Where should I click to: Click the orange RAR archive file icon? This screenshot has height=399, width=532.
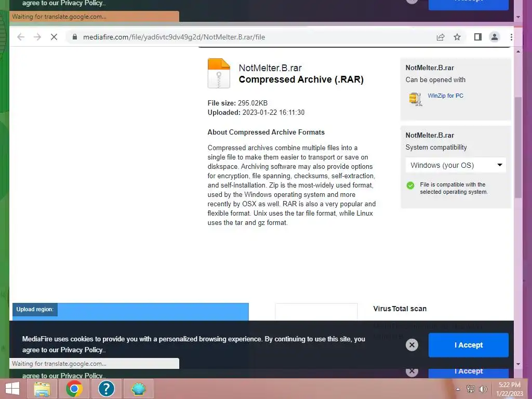[x=219, y=73]
